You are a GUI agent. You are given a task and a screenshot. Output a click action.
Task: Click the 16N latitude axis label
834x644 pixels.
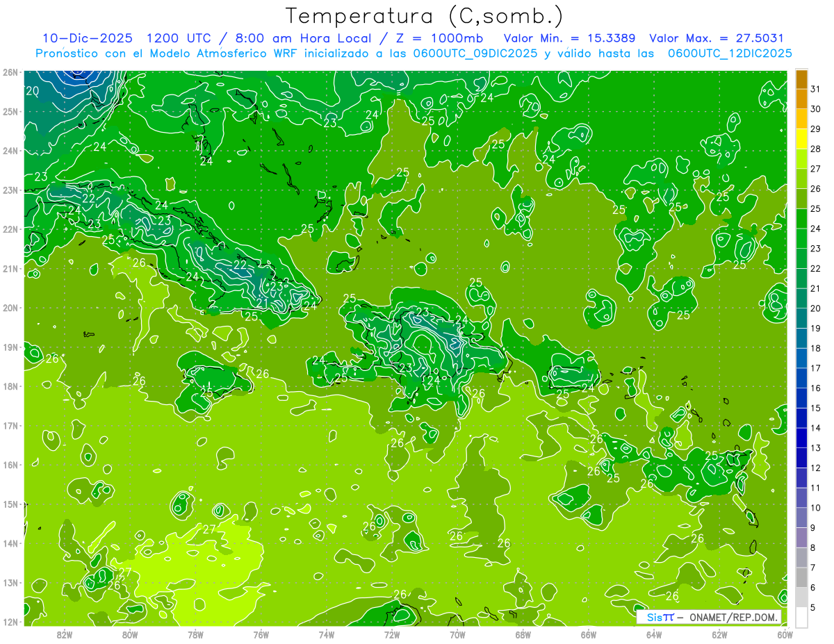[x=10, y=465]
